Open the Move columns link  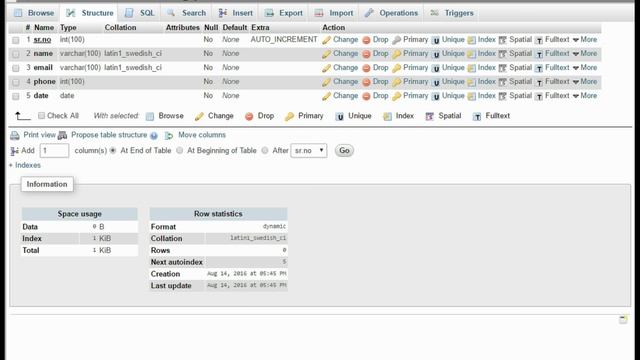pos(202,135)
